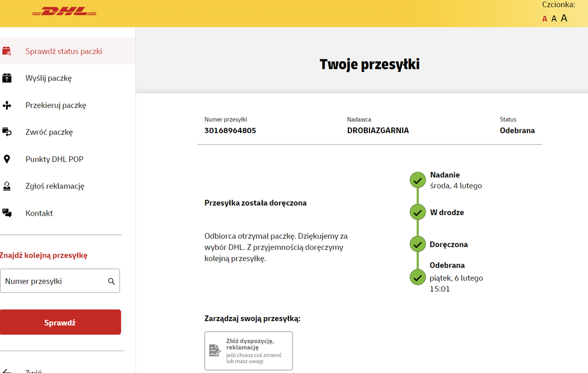
Task: Click the send icon next to Wyślij paczkę
Action: (x=8, y=78)
